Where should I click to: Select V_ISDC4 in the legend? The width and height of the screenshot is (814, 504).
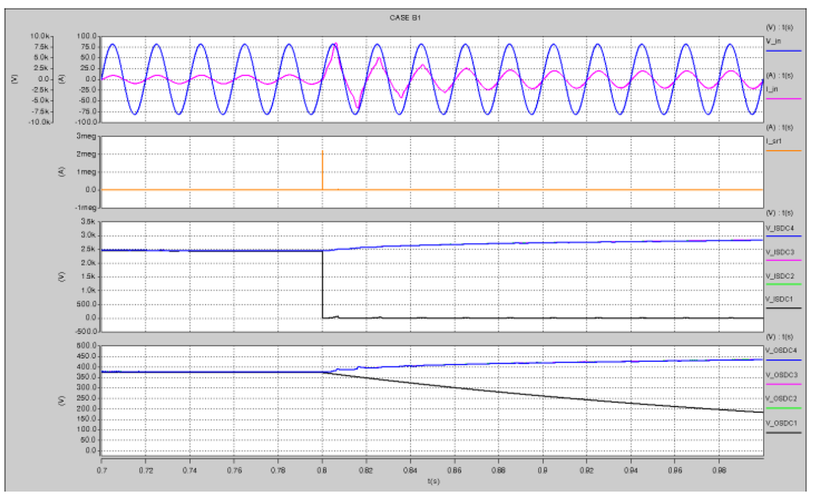[x=778, y=228]
